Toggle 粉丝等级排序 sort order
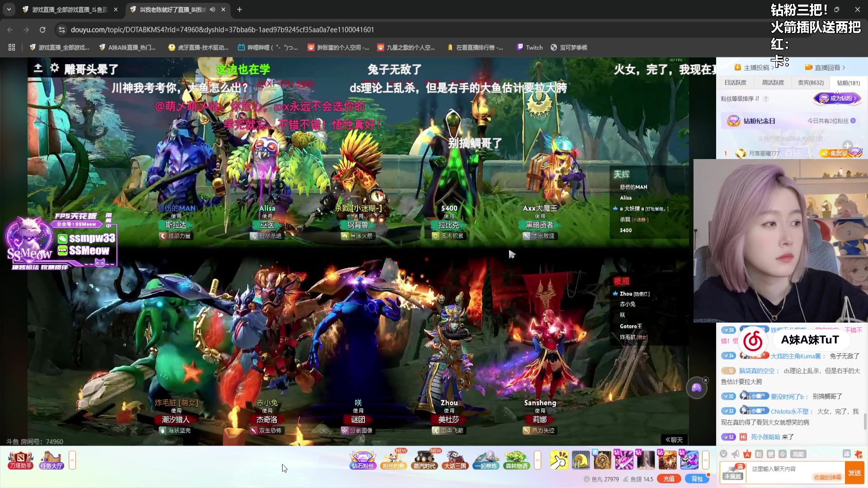This screenshot has width=868, height=488. pos(740,99)
